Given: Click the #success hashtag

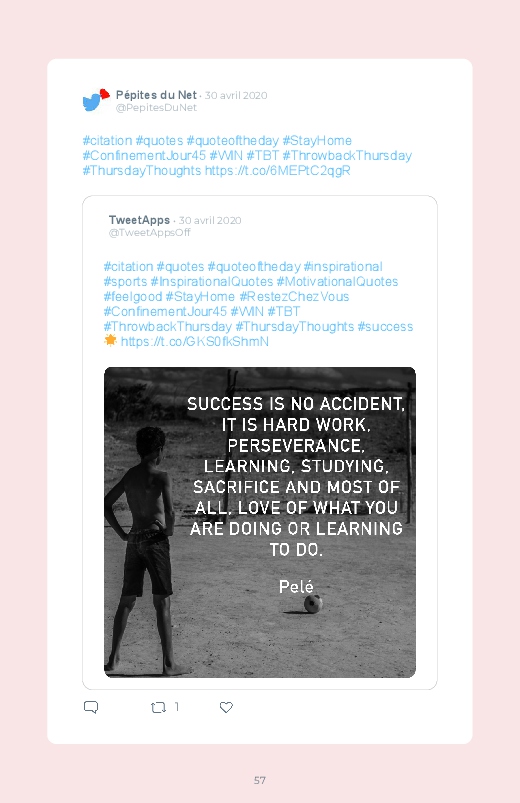Looking at the screenshot, I should click(x=385, y=327).
